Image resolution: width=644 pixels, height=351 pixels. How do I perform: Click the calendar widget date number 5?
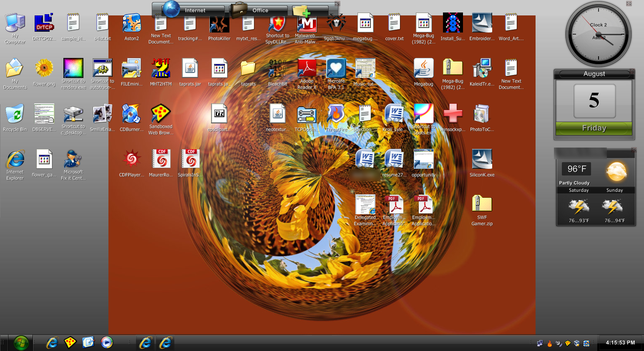(594, 100)
